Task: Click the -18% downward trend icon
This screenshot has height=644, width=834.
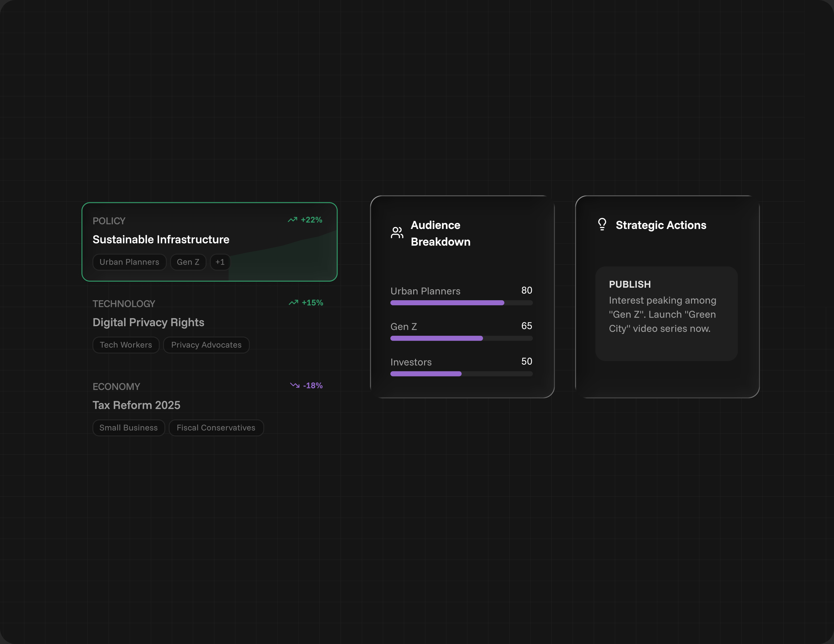Action: tap(294, 385)
